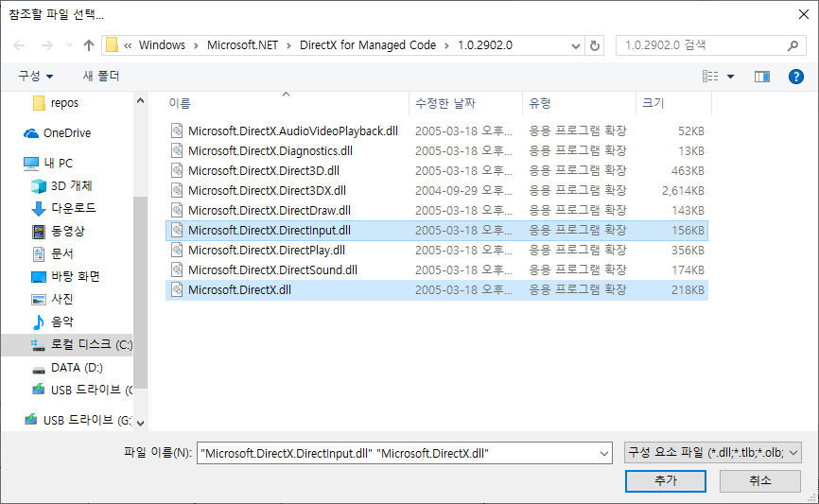Viewport: 819px width, 504px height.
Task: Click the search magnifier icon
Action: (x=793, y=45)
